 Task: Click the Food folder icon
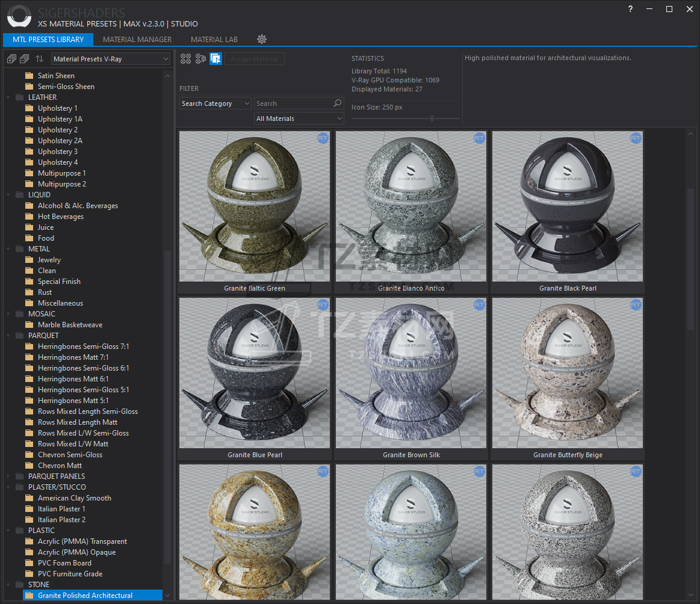(29, 238)
